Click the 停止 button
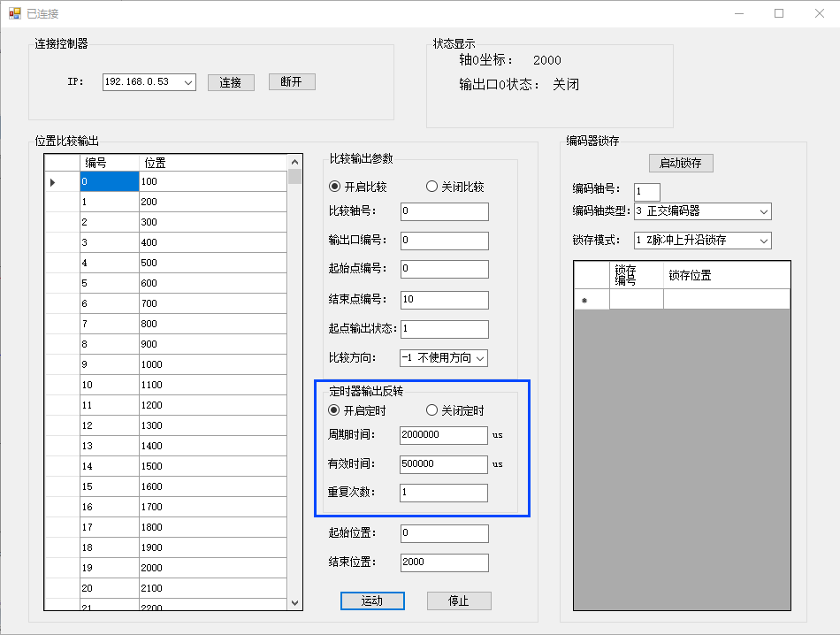840x635 pixels. point(459,601)
